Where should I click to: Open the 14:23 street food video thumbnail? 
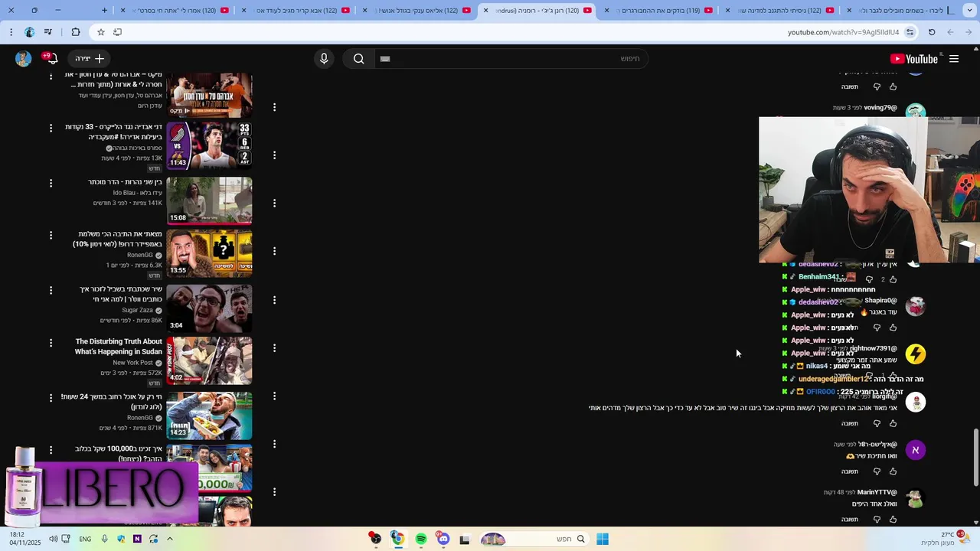click(x=209, y=415)
